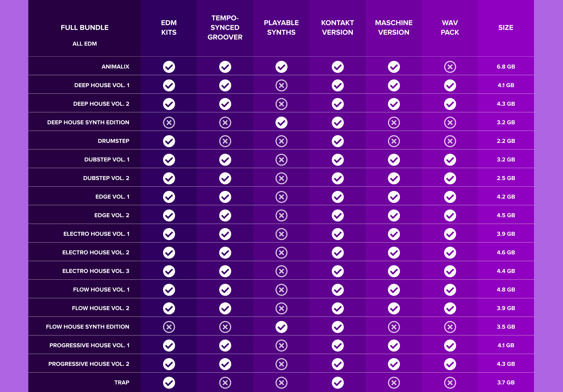Click Electro House Vol. 3 Maschine Version checkmark
Image resolution: width=563 pixels, height=392 pixels.
click(x=394, y=271)
